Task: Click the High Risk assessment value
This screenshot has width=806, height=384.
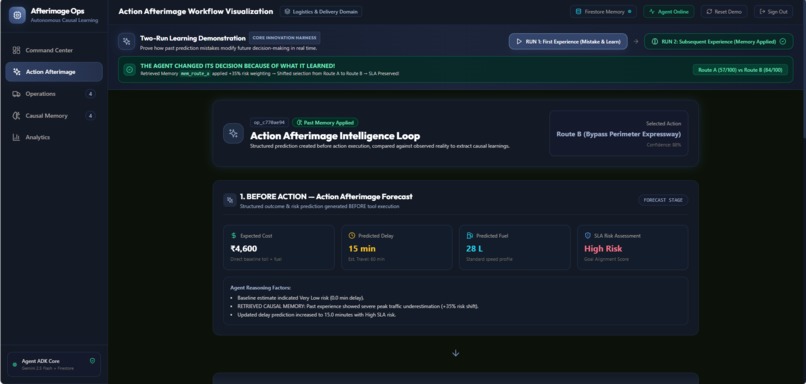Action: point(603,249)
